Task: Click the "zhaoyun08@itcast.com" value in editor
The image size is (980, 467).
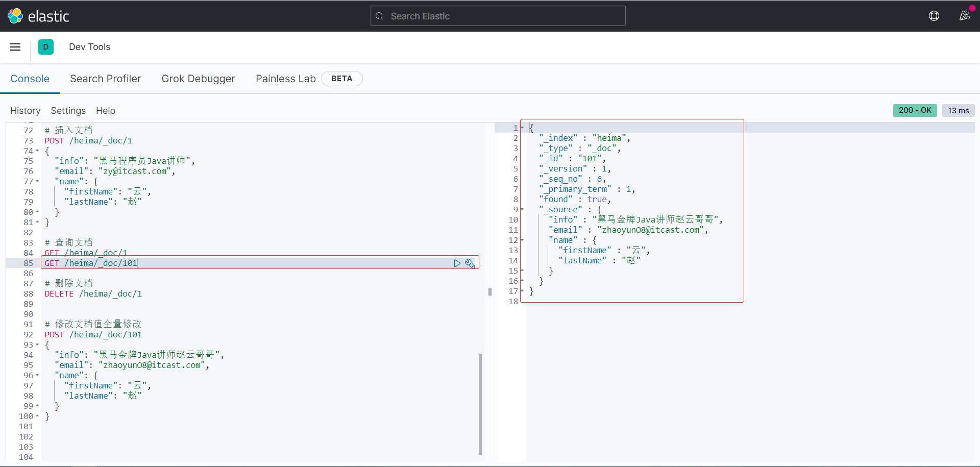Action: 152,365
